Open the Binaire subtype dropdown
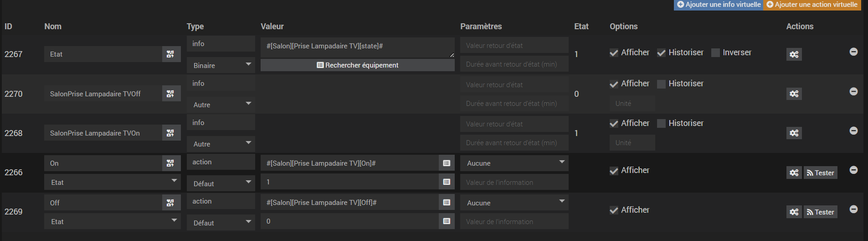 coord(221,65)
